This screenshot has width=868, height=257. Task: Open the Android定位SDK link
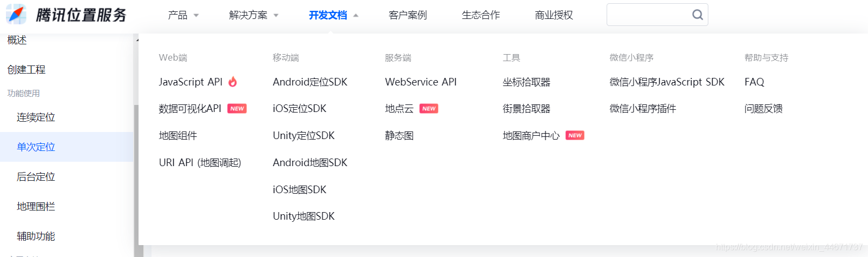click(310, 82)
